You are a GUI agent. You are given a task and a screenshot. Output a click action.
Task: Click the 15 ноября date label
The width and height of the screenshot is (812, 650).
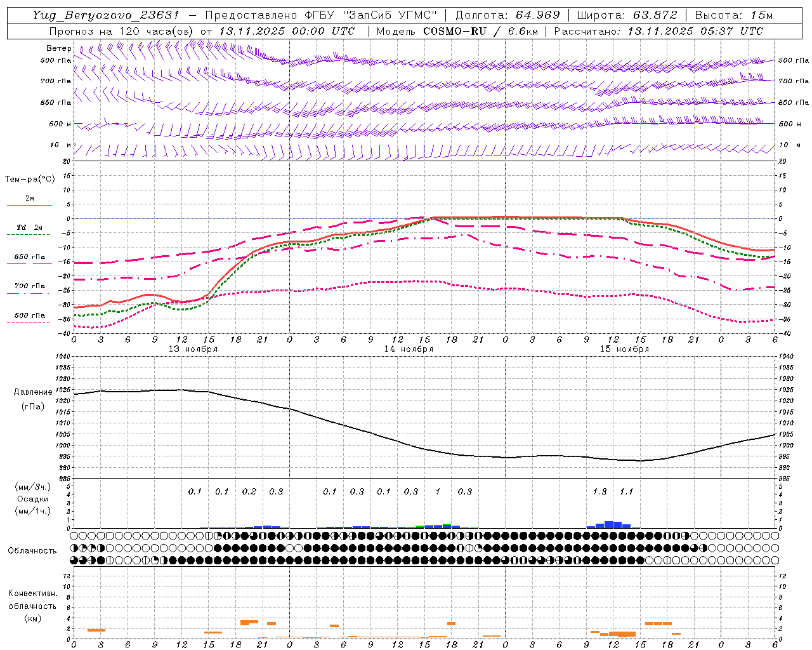[624, 349]
